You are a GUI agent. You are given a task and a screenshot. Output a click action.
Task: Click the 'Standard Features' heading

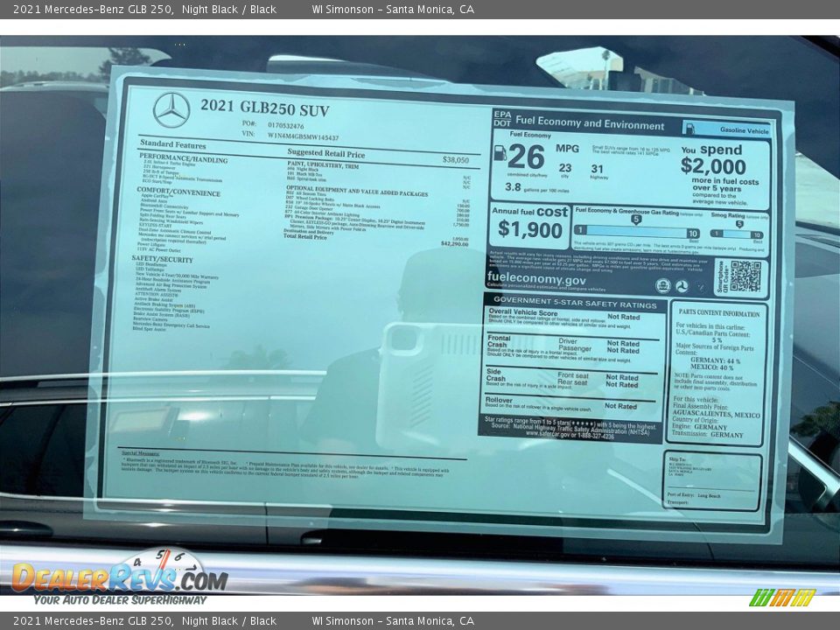coord(172,144)
